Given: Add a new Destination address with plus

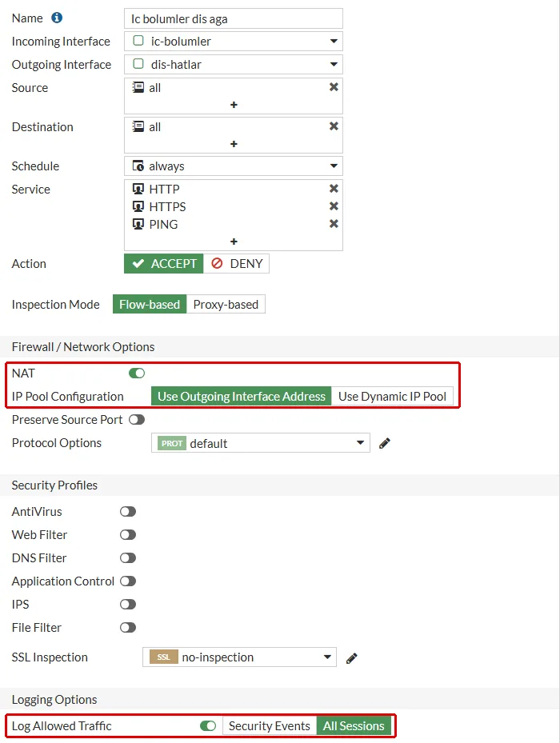Looking at the screenshot, I should tap(234, 144).
